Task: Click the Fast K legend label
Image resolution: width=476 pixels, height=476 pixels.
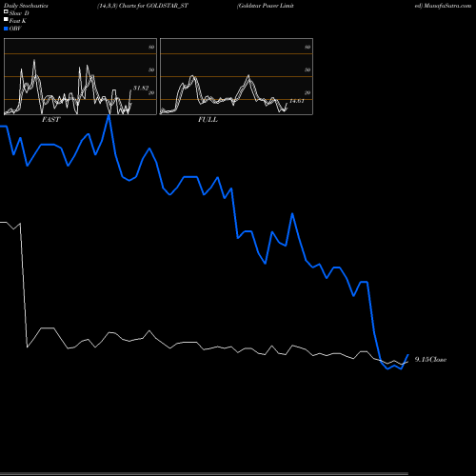Action: 18,21
